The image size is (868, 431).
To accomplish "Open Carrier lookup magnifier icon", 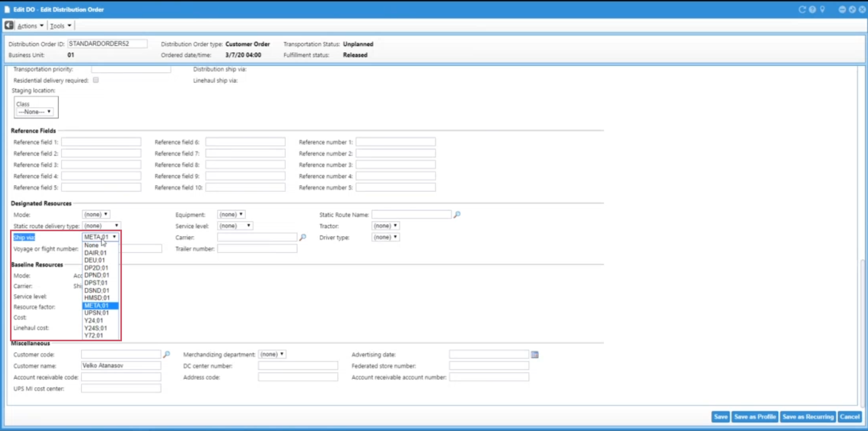I will 303,237.
